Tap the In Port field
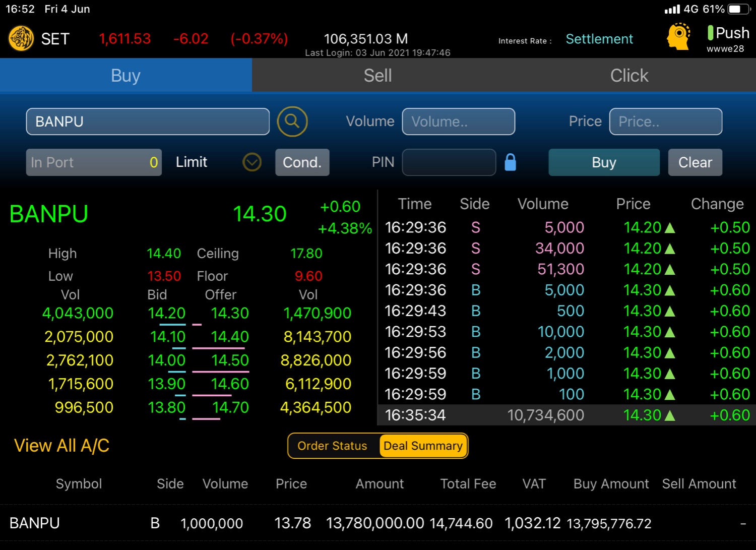 [x=94, y=162]
